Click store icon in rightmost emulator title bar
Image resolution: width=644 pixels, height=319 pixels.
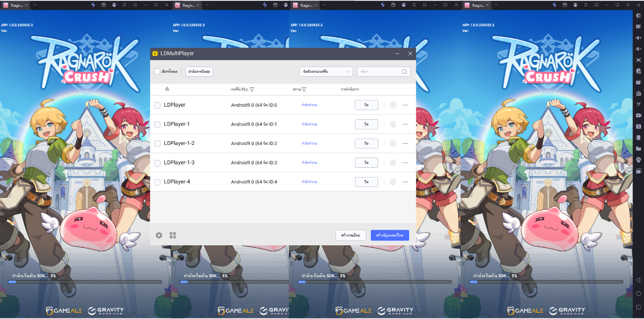click(x=565, y=5)
